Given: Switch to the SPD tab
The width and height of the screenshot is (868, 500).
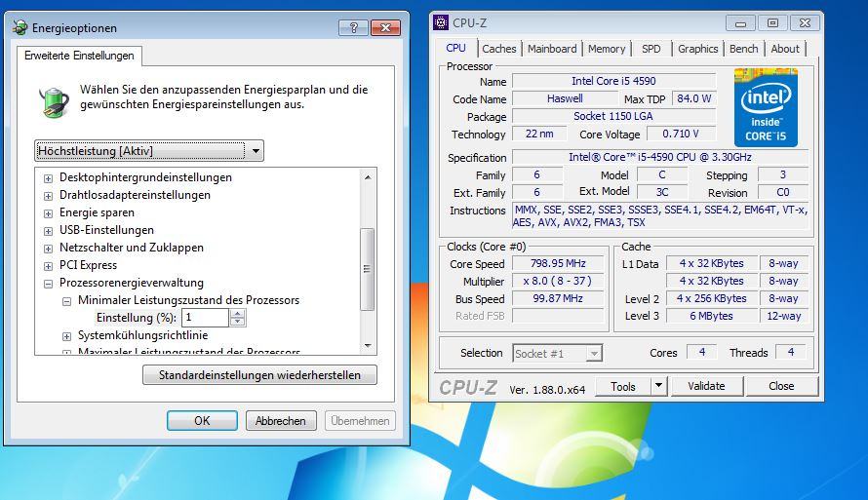Looking at the screenshot, I should pos(651,49).
